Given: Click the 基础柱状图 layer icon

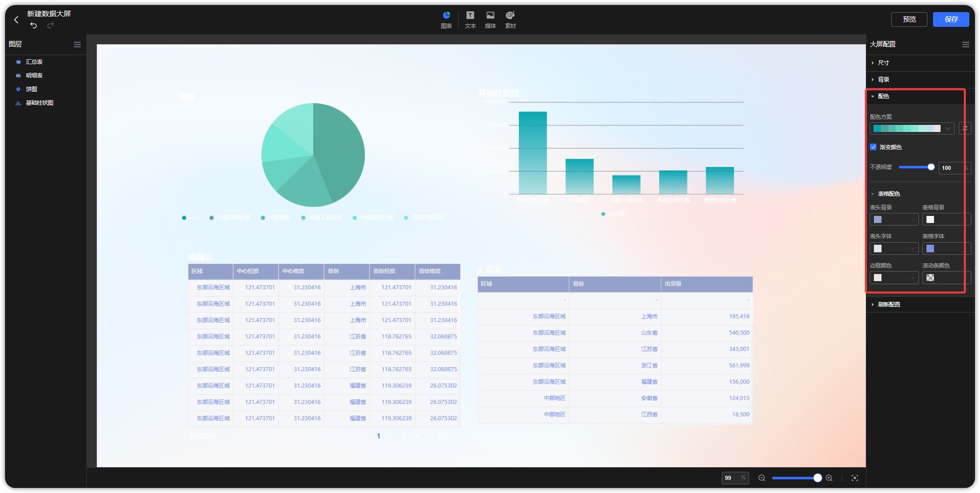Looking at the screenshot, I should point(18,103).
